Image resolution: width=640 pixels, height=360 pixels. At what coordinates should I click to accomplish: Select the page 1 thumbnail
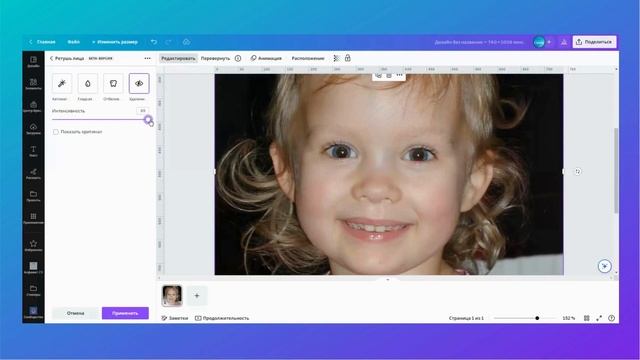tap(172, 296)
